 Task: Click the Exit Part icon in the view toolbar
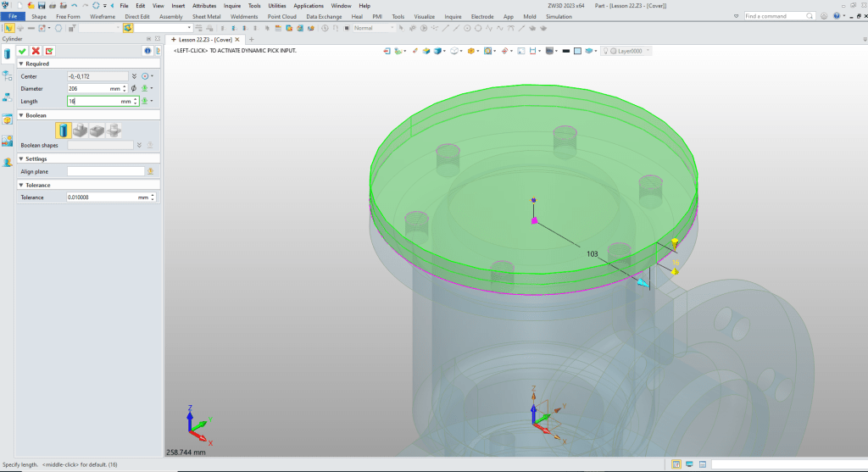388,51
